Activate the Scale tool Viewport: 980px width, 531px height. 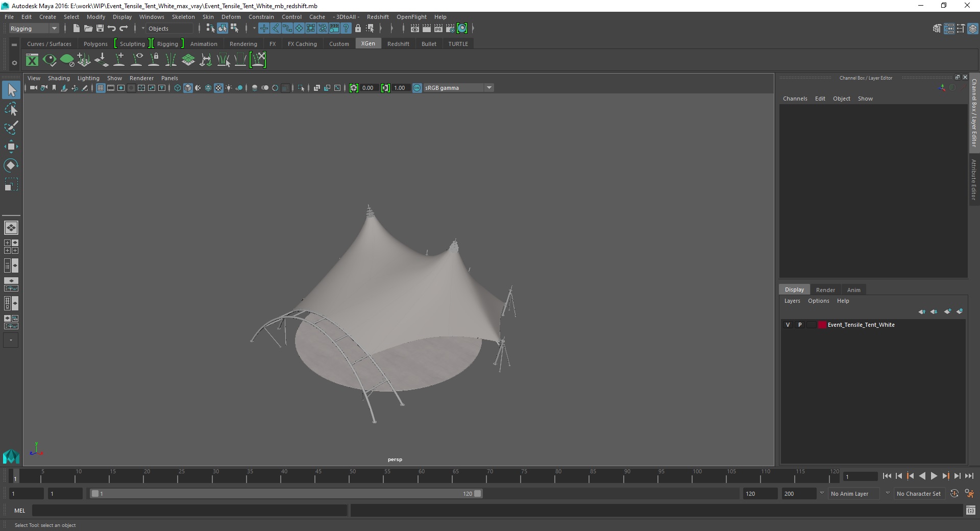[11, 184]
